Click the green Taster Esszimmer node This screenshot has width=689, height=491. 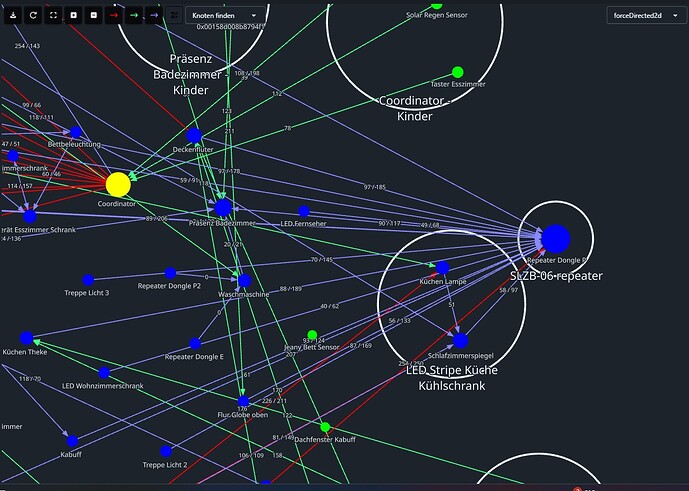pyautogui.click(x=458, y=72)
